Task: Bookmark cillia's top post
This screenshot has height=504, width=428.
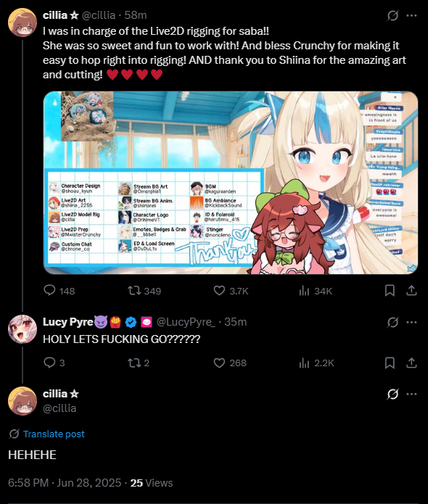Action: (x=390, y=291)
